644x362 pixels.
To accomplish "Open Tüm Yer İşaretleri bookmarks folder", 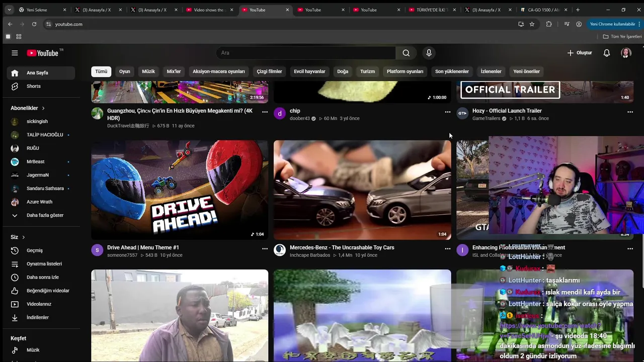I will click(x=622, y=37).
